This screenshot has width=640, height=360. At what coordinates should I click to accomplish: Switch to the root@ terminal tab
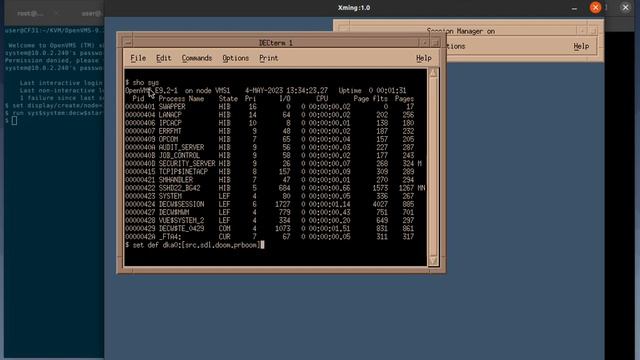[x=31, y=13]
